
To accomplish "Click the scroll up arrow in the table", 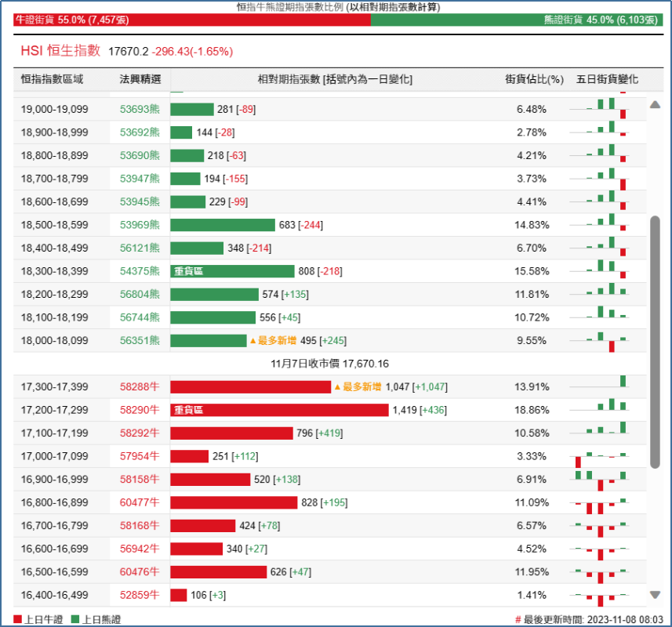I will click(655, 105).
